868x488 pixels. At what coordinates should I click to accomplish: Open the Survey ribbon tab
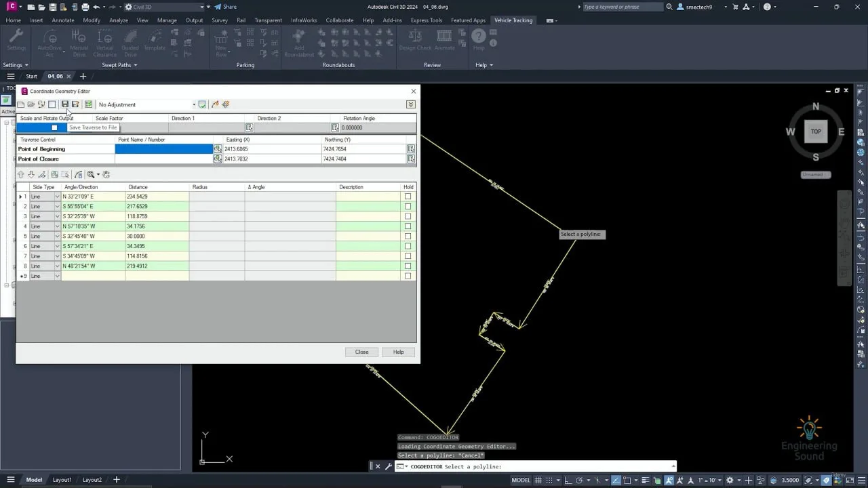pos(220,20)
